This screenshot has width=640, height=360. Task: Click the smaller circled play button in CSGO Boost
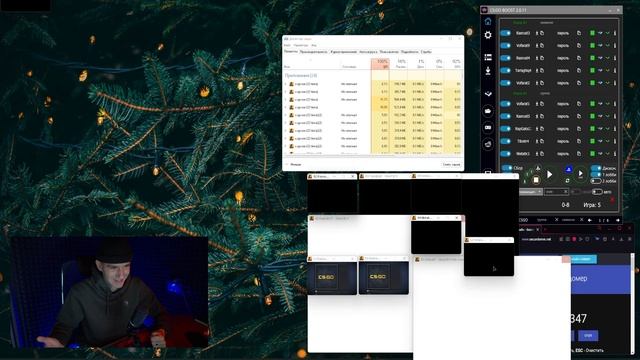(580, 174)
